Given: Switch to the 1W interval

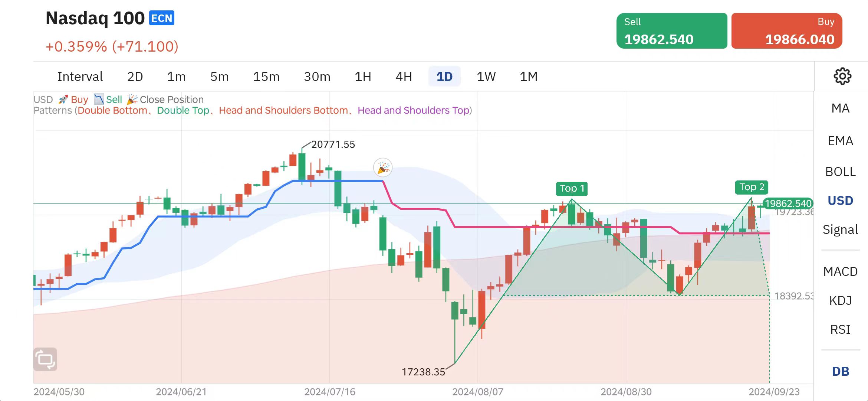Looking at the screenshot, I should [486, 77].
